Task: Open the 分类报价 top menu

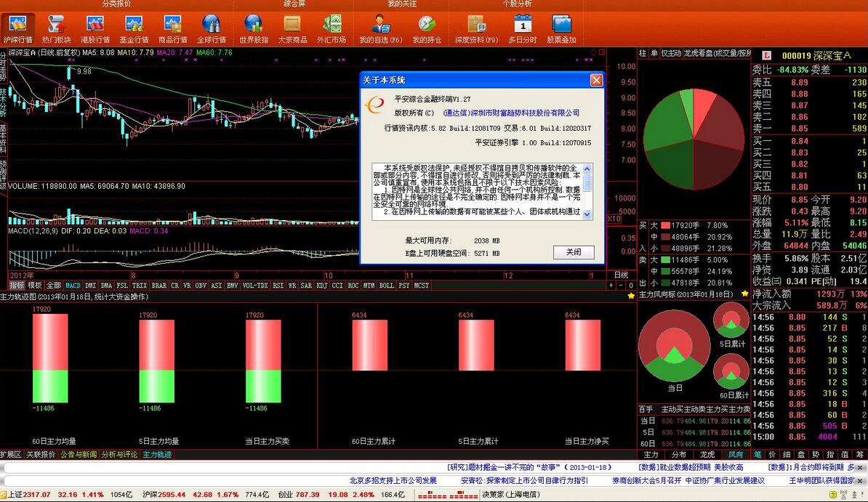Action: coord(116,4)
